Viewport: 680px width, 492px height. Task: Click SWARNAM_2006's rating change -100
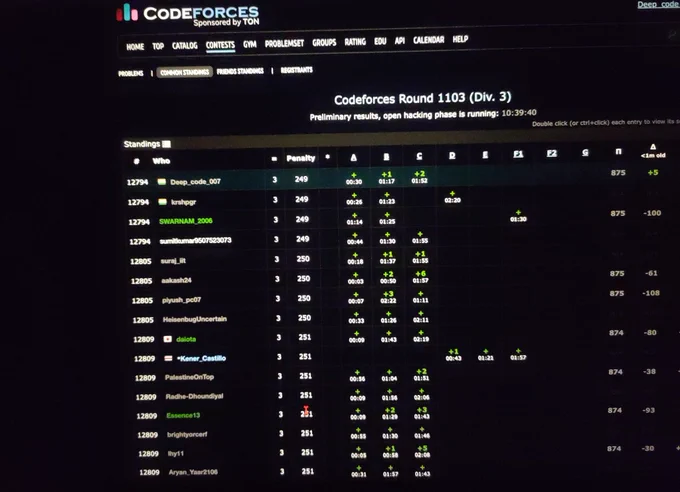(x=652, y=213)
